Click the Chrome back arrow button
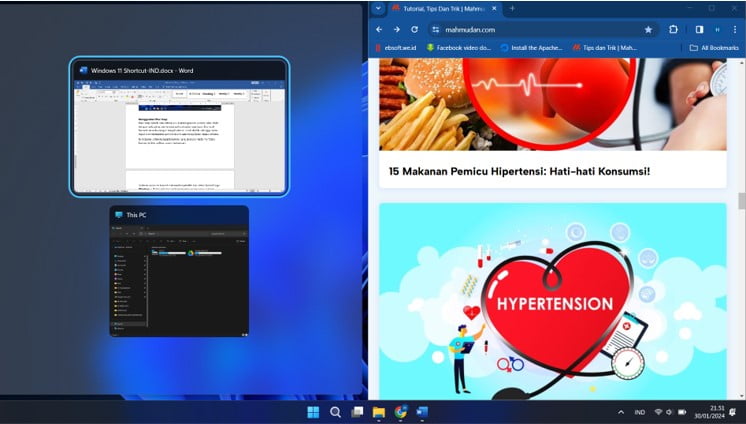Image resolution: width=746 pixels, height=424 pixels. coord(380,29)
